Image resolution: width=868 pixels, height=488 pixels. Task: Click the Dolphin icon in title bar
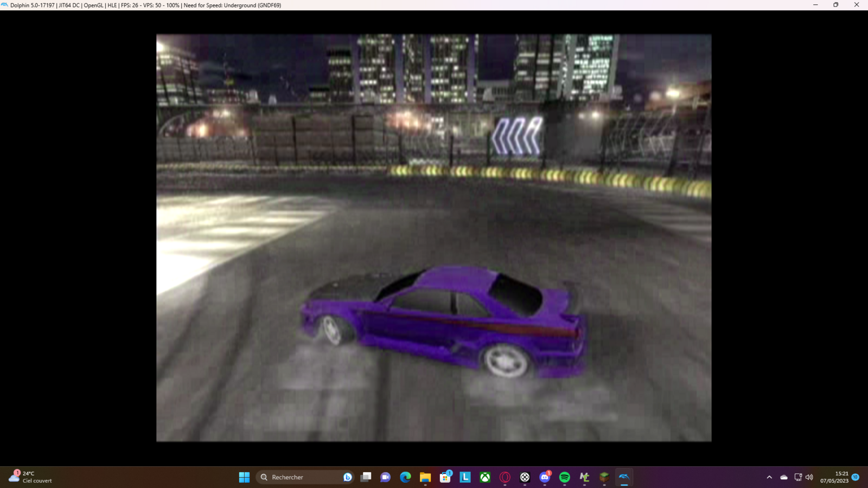[5, 5]
